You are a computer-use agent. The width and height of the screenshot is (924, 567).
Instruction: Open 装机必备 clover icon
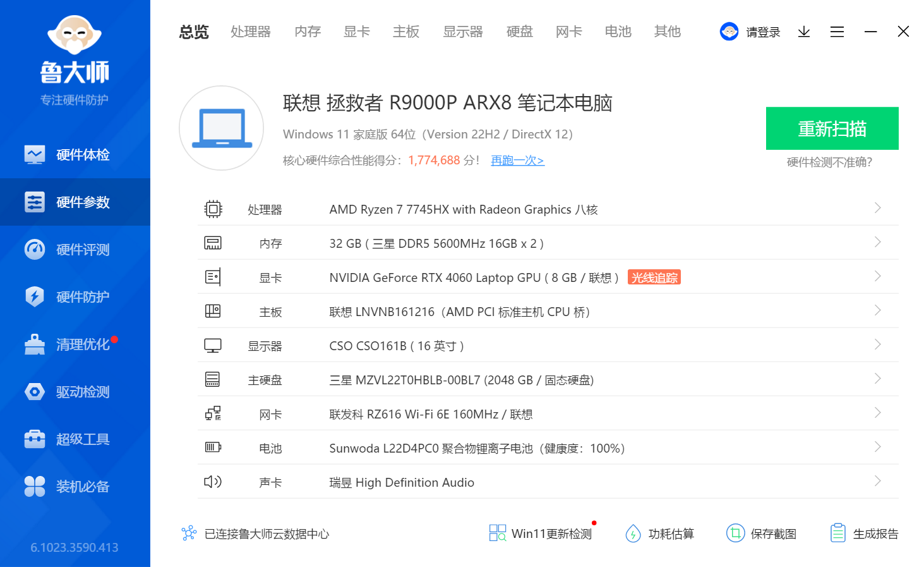35,487
